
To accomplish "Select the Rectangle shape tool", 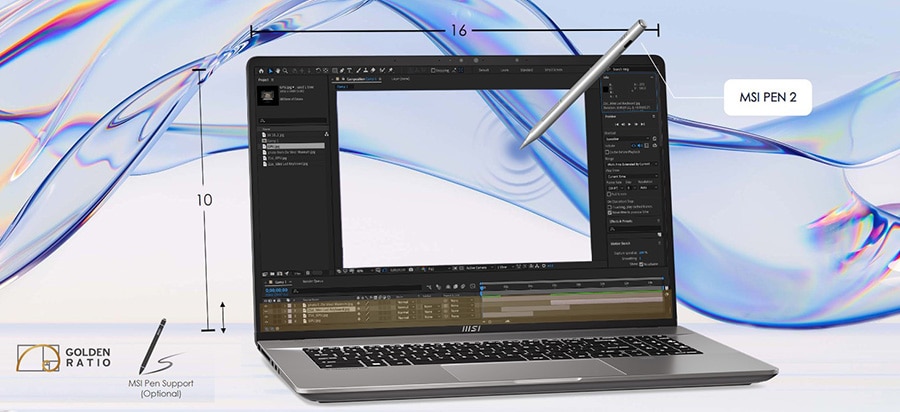I will 335,71.
